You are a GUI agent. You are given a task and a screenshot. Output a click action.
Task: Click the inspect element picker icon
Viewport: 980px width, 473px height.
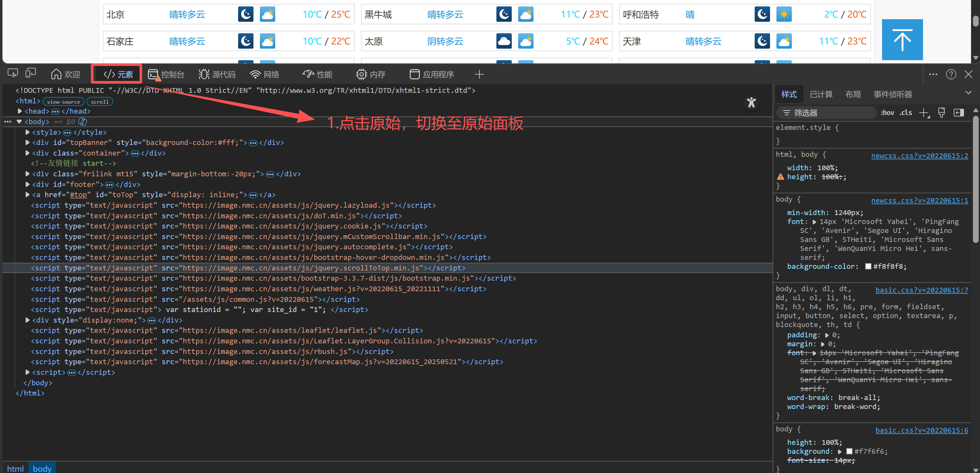[12, 73]
